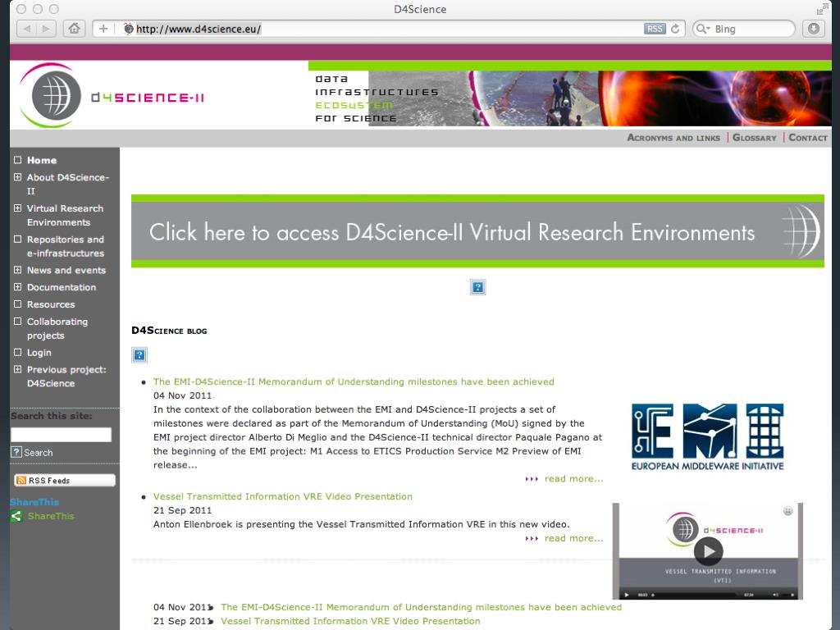
Task: Open the search engine magnifier dropdown
Action: (x=702, y=29)
